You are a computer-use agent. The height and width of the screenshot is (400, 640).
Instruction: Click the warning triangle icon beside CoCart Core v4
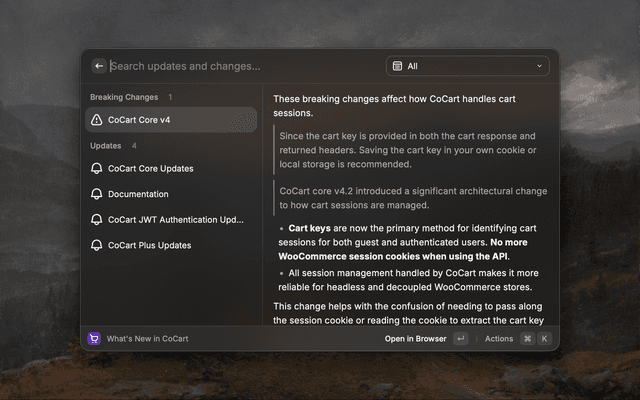[x=96, y=120]
